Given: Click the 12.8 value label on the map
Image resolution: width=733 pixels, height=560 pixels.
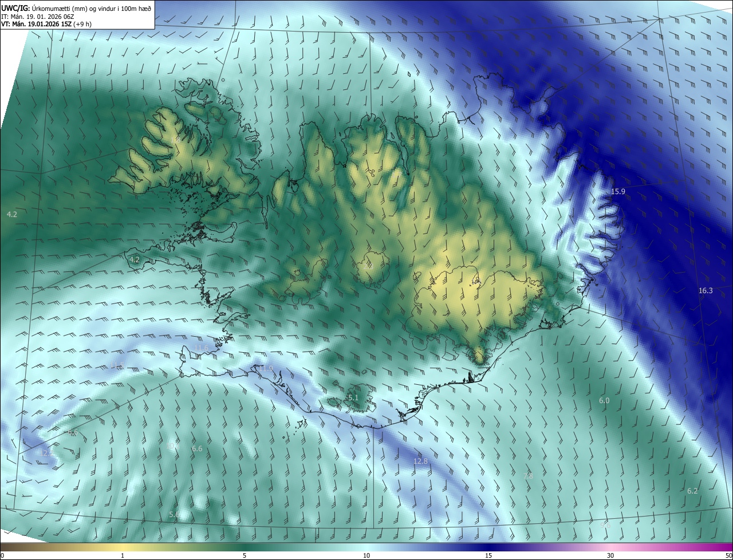Looking at the screenshot, I should pos(420,461).
